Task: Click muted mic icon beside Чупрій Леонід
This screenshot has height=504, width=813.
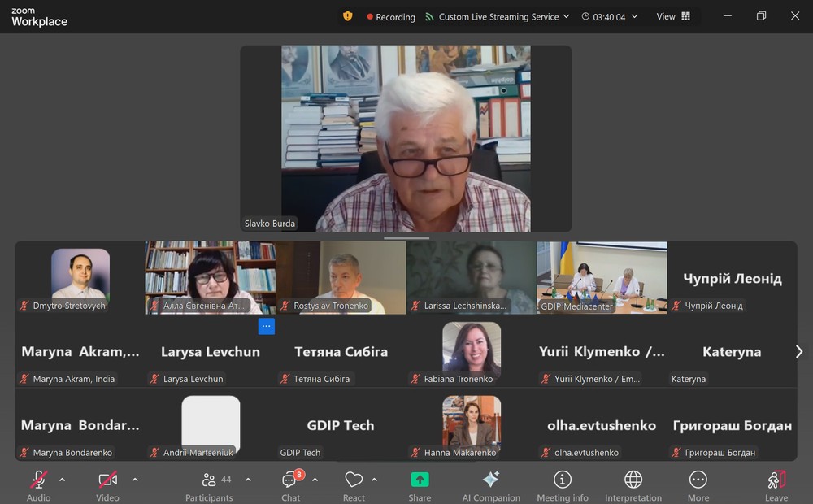Action: point(676,306)
